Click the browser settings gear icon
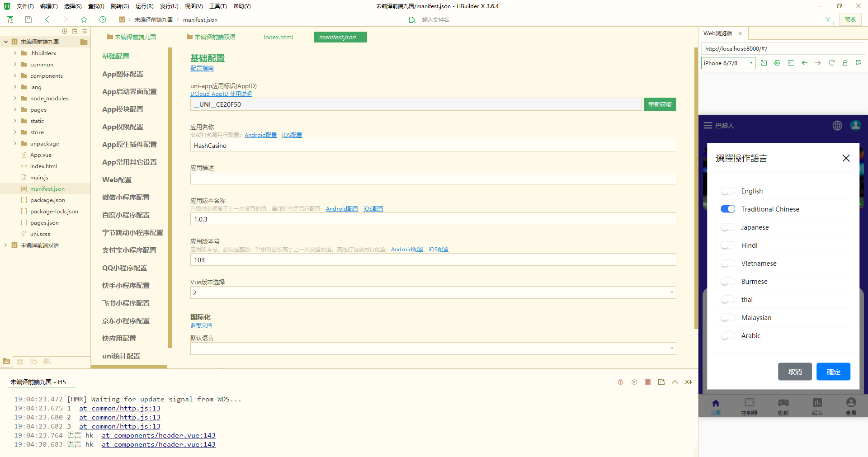Viewport: 868px width, 457px height. 778,63
